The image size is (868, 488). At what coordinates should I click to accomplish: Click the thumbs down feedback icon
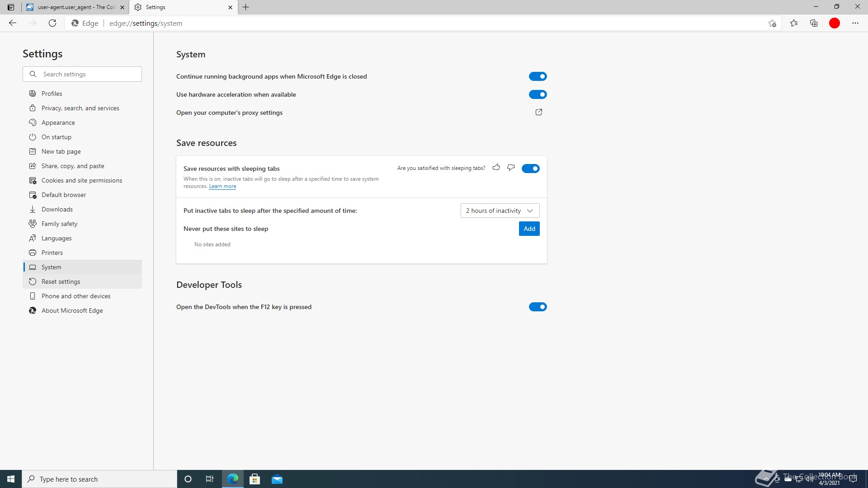point(511,168)
